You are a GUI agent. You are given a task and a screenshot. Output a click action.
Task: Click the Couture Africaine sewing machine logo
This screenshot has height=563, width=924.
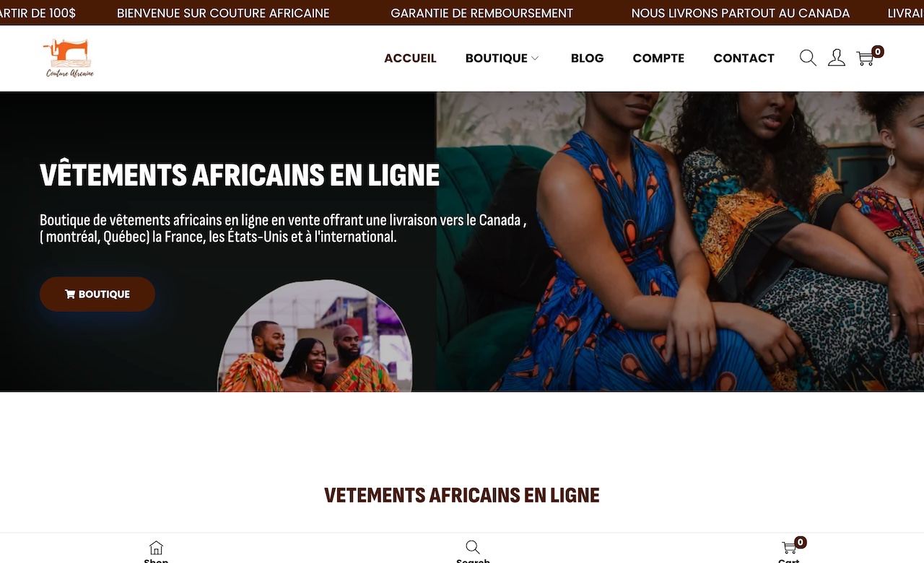(69, 58)
